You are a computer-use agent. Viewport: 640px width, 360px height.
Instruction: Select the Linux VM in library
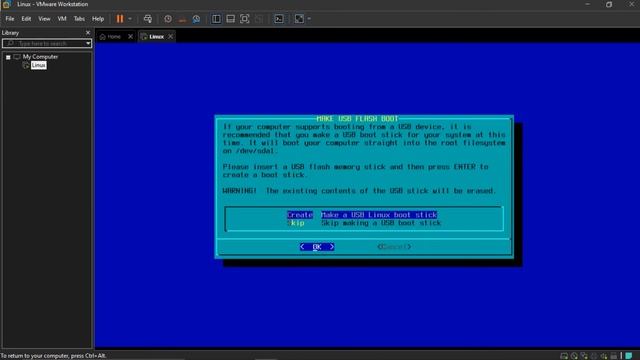(38, 65)
